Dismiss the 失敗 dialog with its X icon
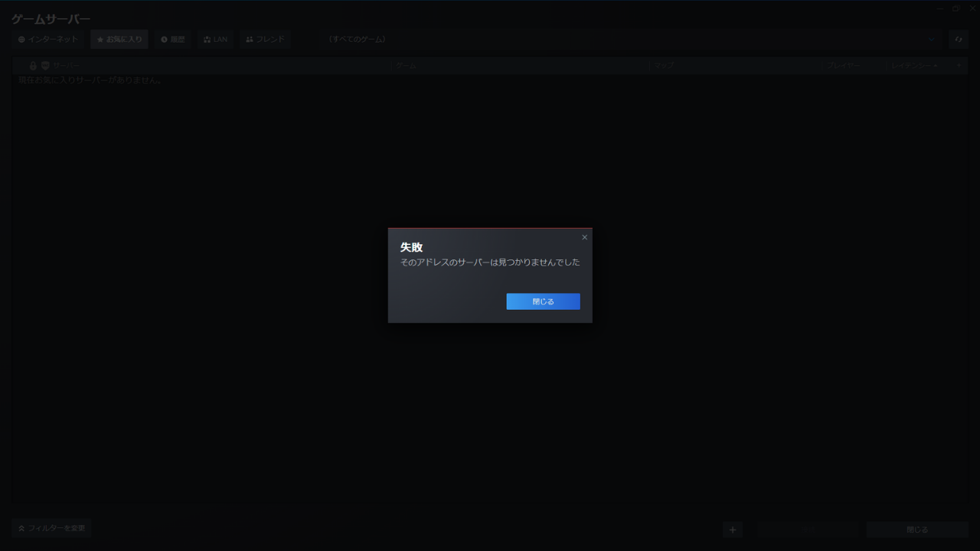The height and width of the screenshot is (551, 980). 584,237
